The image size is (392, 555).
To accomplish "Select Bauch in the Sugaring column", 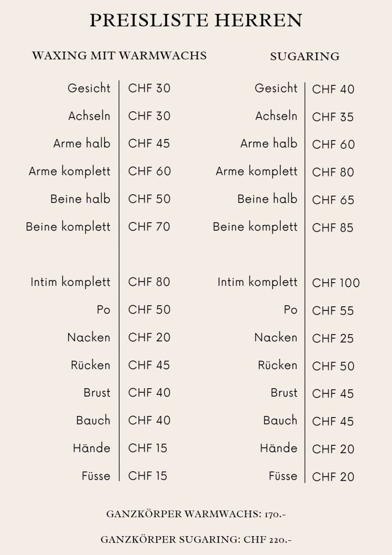I will [x=280, y=420].
